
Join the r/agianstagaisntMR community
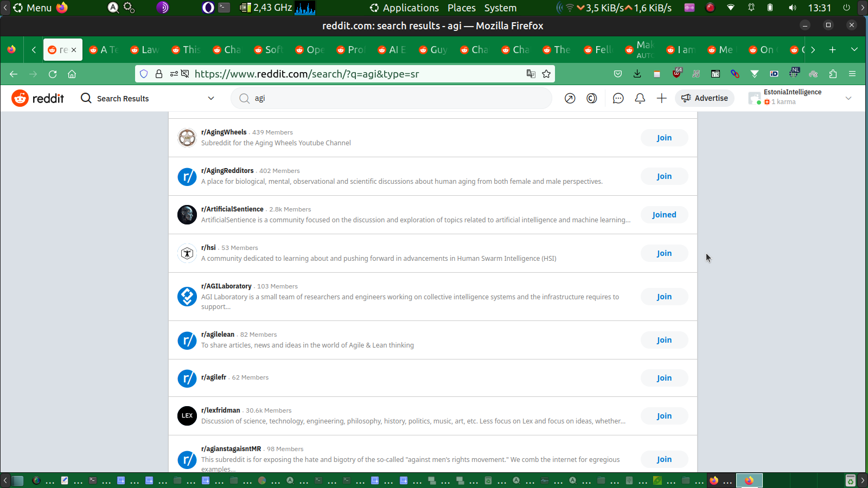tap(664, 459)
